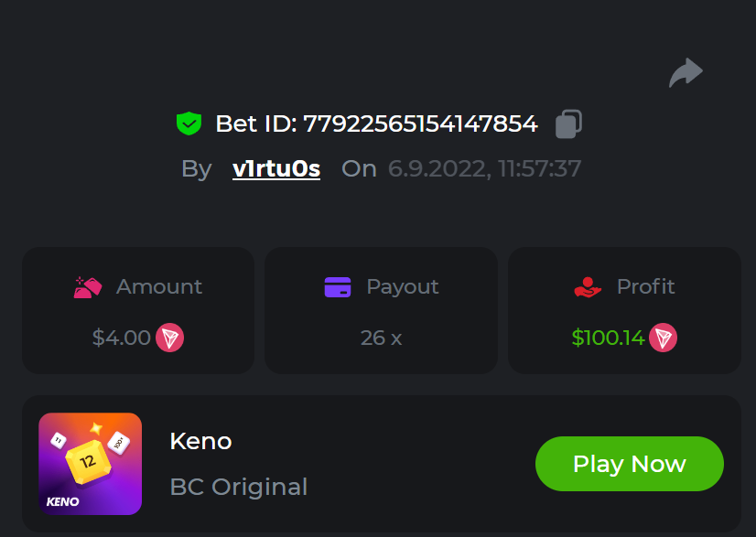
Task: Click the green verified shield icon
Action: click(189, 124)
